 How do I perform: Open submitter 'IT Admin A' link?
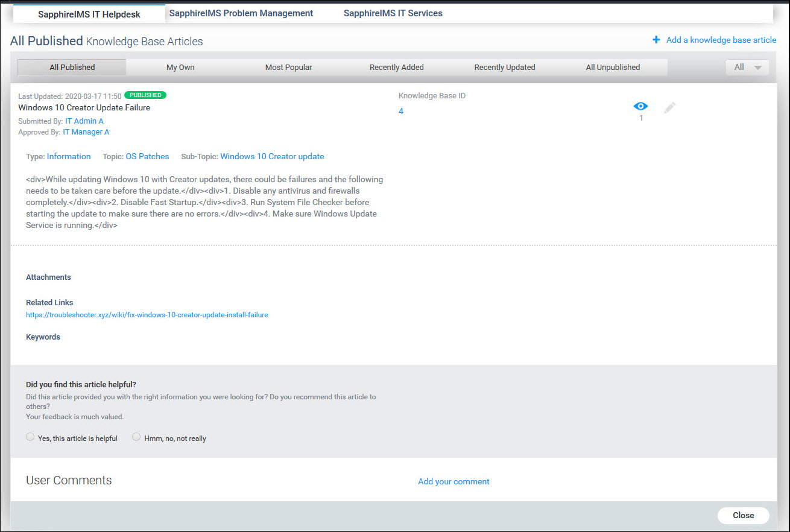pos(84,121)
